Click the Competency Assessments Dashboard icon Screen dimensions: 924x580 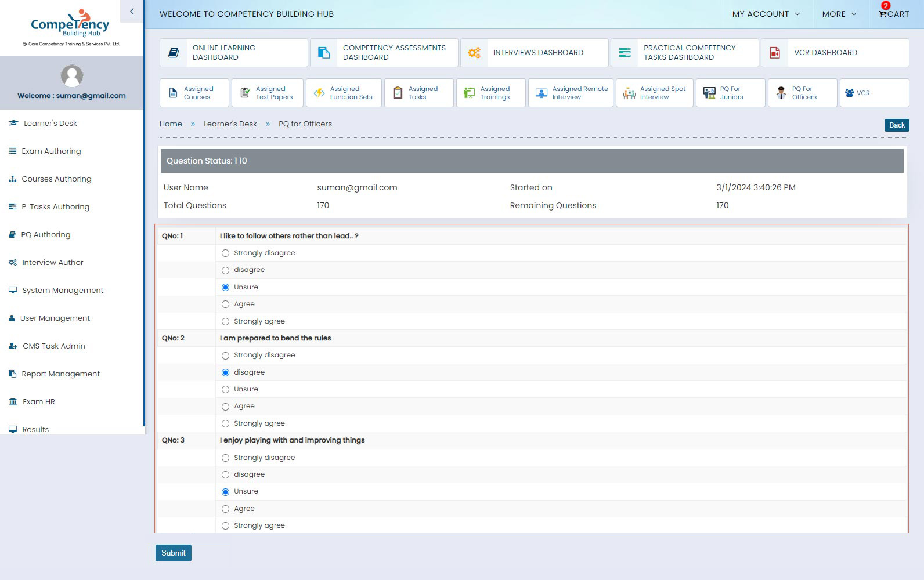pyautogui.click(x=324, y=53)
